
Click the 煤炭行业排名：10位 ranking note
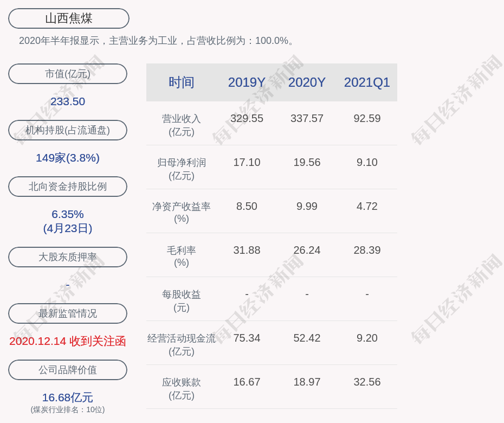coord(68,409)
